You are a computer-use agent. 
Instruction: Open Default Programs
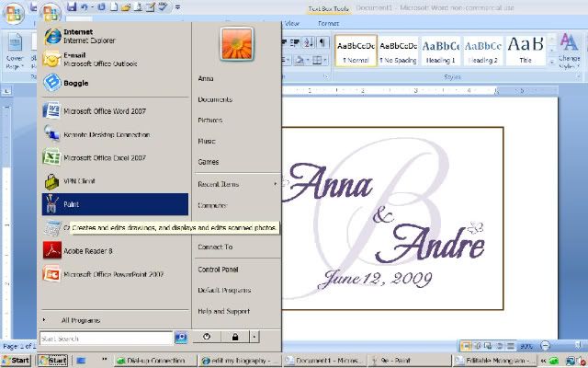coord(224,291)
